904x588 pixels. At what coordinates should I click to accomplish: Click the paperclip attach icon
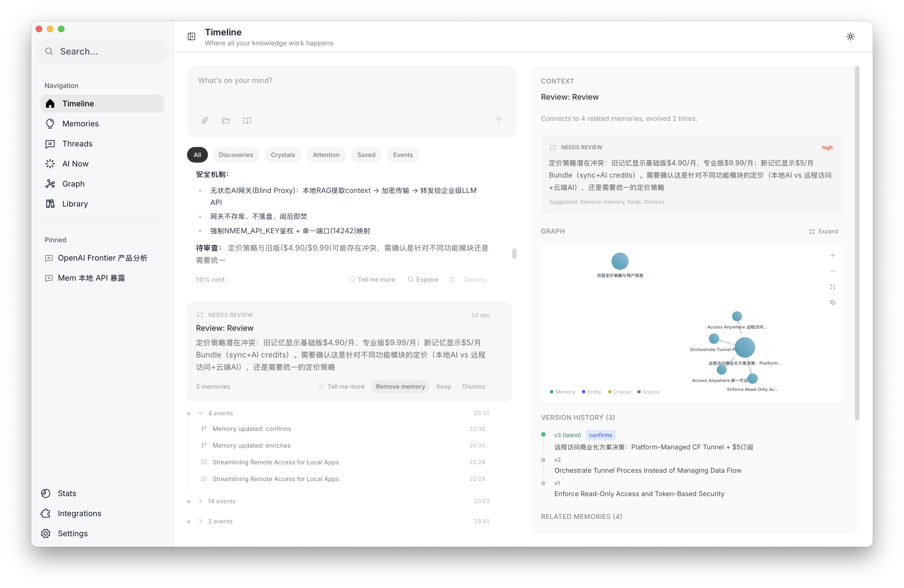205,120
